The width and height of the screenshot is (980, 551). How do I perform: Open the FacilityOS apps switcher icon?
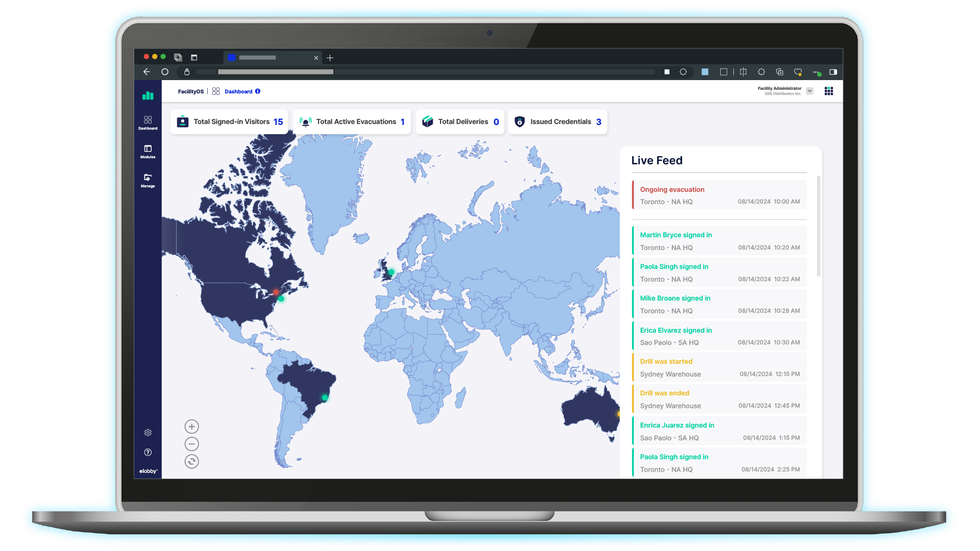coord(216,91)
